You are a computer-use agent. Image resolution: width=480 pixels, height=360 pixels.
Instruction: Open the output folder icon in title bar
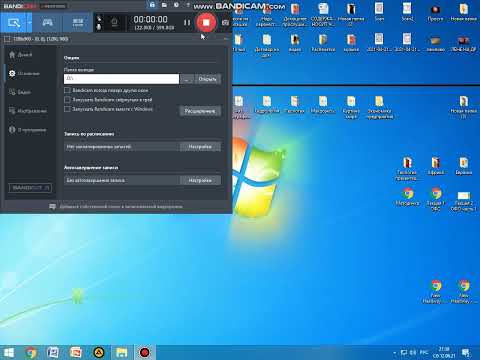pyautogui.click(x=164, y=5)
